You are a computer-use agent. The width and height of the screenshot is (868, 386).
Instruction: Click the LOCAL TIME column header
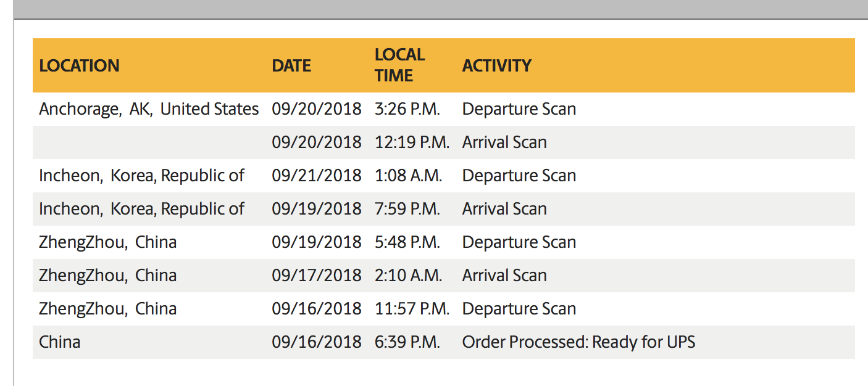click(399, 65)
